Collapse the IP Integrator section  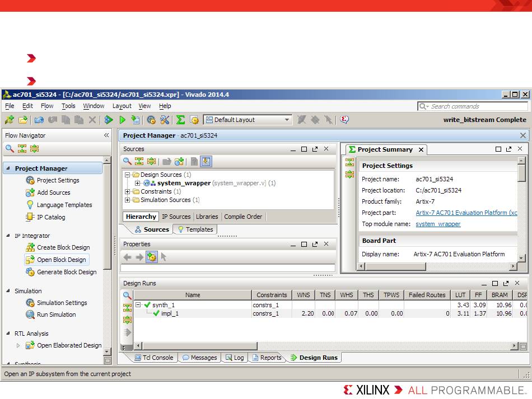pyautogui.click(x=8, y=236)
